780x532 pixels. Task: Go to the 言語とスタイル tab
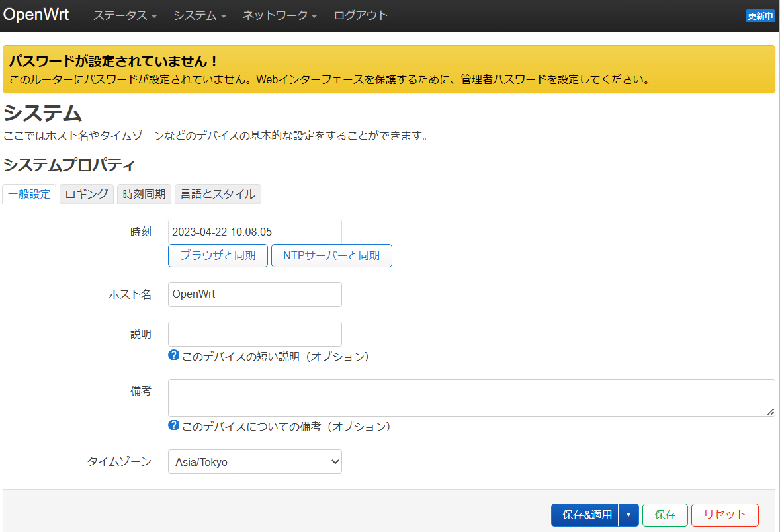click(x=218, y=194)
